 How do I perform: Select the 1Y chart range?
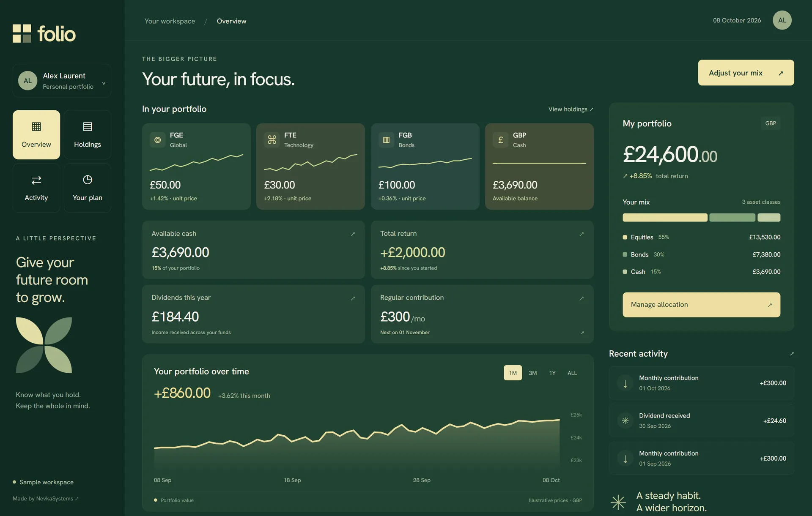coord(552,373)
